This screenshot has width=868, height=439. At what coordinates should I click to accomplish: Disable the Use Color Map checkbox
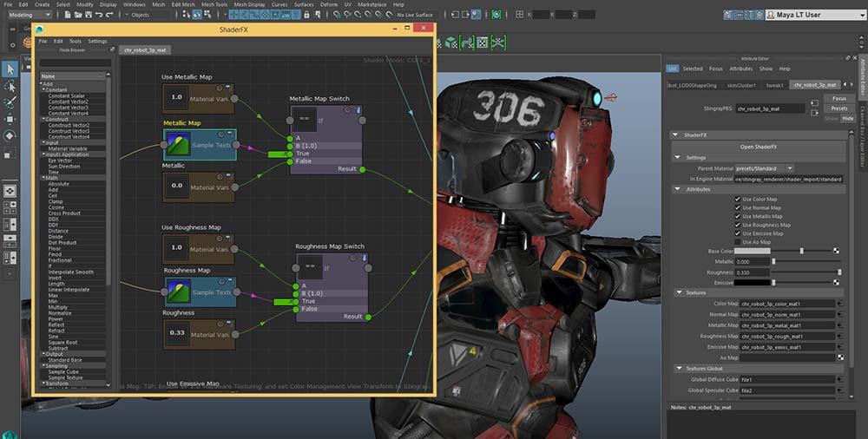(x=737, y=200)
